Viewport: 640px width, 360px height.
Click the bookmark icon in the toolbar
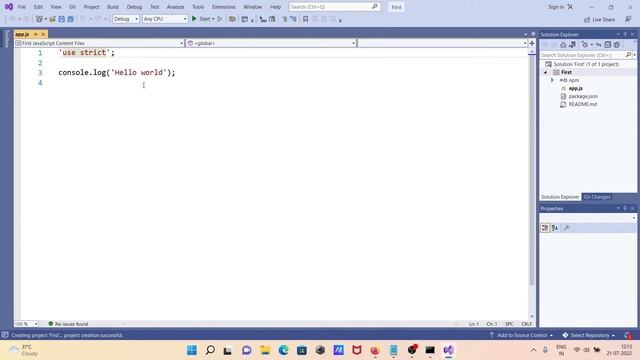305,19
